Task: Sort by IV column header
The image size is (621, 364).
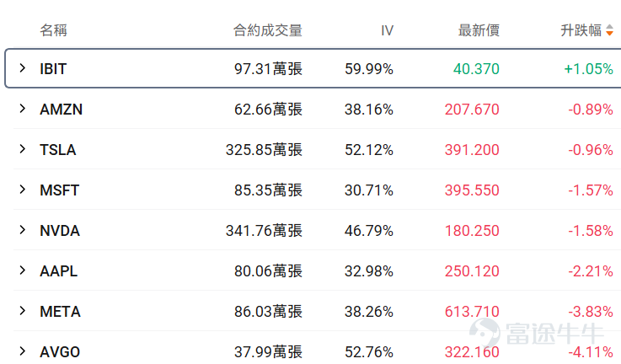Action: click(x=387, y=30)
